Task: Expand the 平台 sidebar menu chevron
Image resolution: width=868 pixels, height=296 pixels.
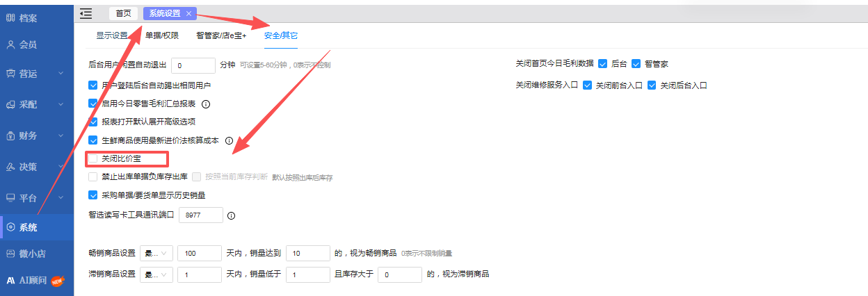Action: pos(61,198)
